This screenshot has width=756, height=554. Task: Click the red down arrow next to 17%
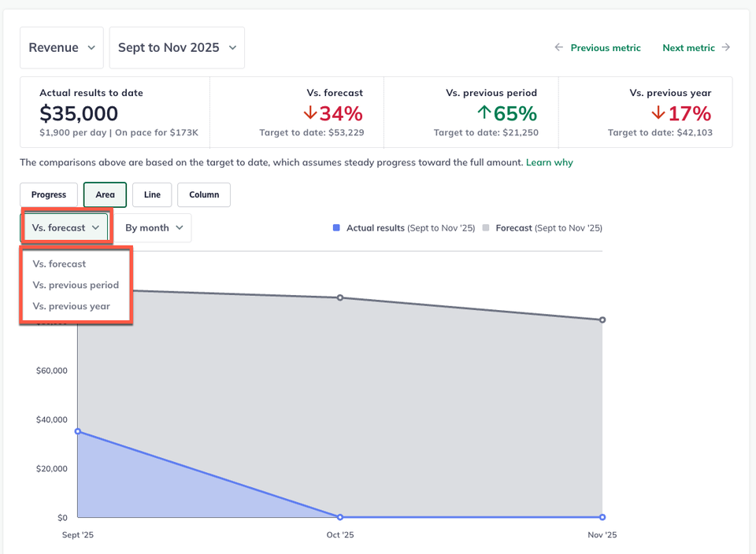658,113
